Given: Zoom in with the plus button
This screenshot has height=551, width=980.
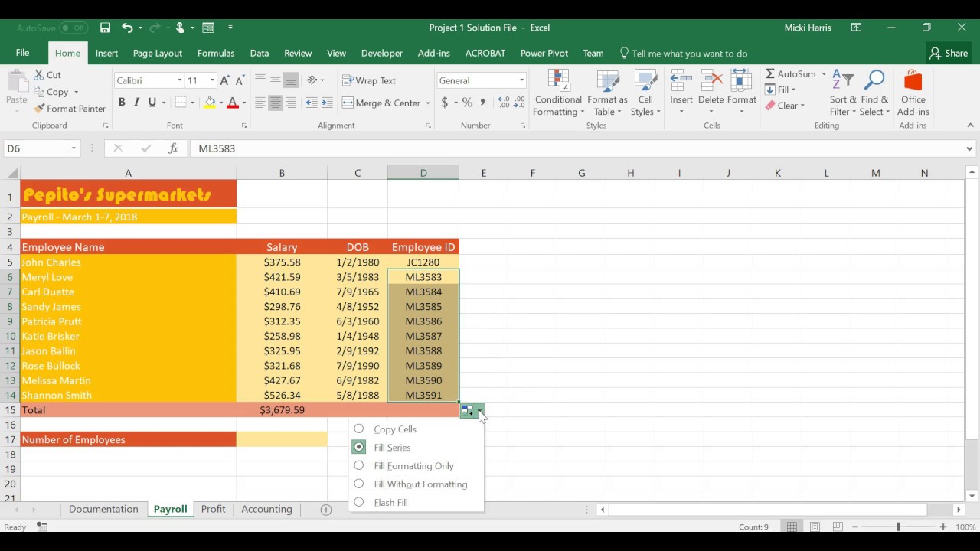Looking at the screenshot, I should (943, 527).
